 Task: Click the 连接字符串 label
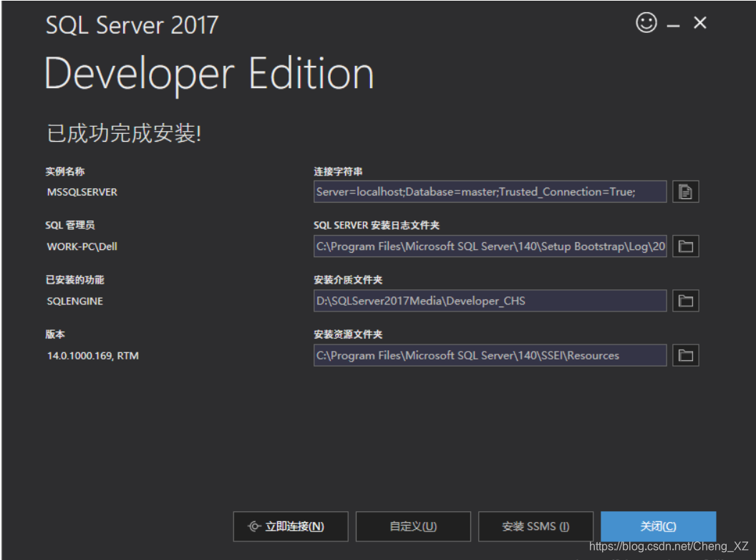(x=338, y=171)
